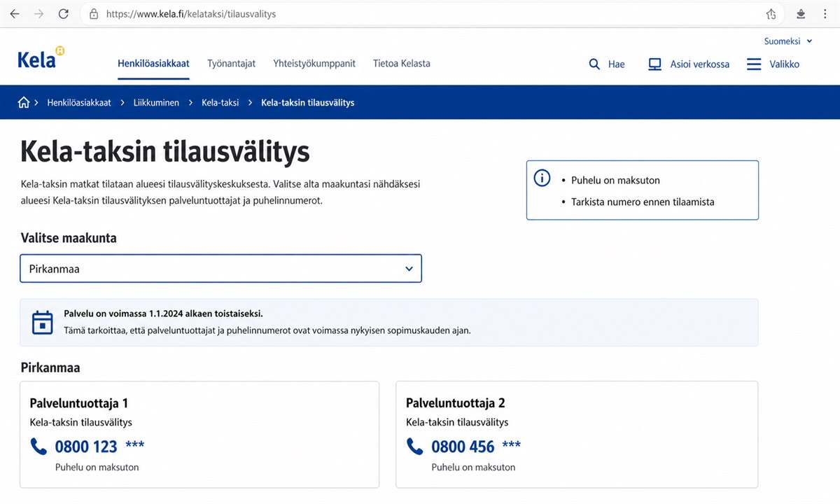Click the Valikko menu button
The height and width of the screenshot is (504, 840).
pyautogui.click(x=773, y=64)
